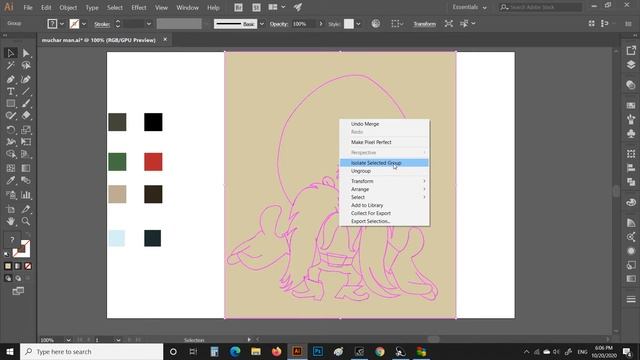
Task: Change the screen mode
Action: click(18, 291)
